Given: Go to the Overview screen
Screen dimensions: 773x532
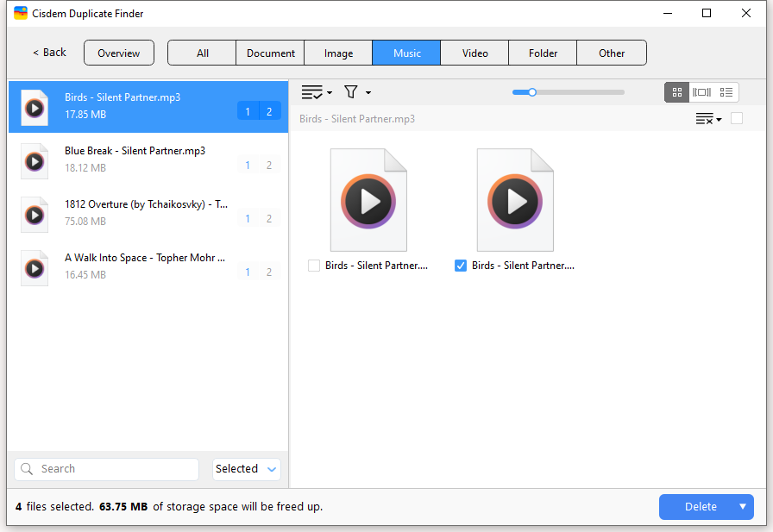Looking at the screenshot, I should pos(118,53).
